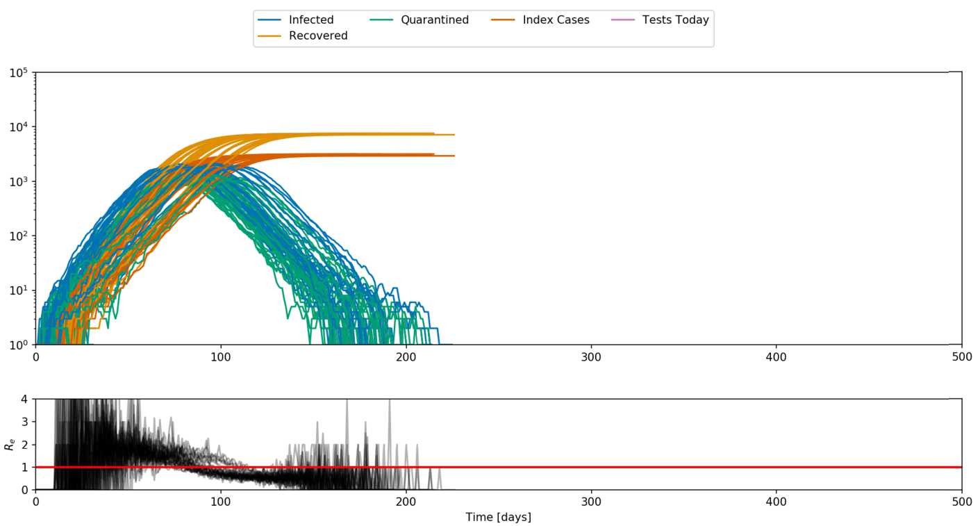
Task: Click the 4 tick on Re axis
Action: 25,399
